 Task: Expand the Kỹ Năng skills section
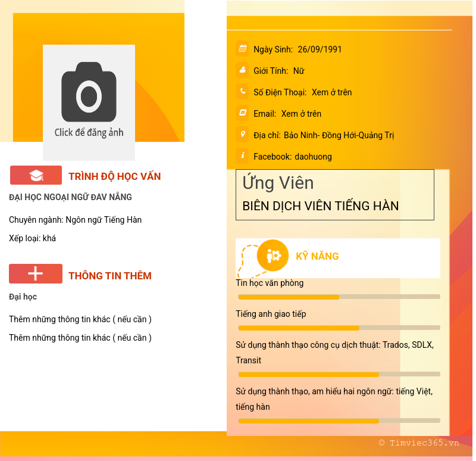click(x=318, y=256)
